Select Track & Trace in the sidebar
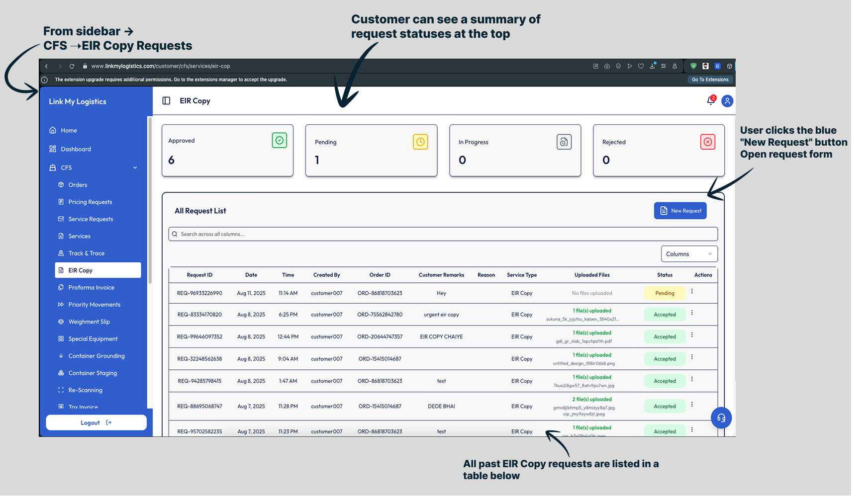The width and height of the screenshot is (868, 499). coord(87,253)
